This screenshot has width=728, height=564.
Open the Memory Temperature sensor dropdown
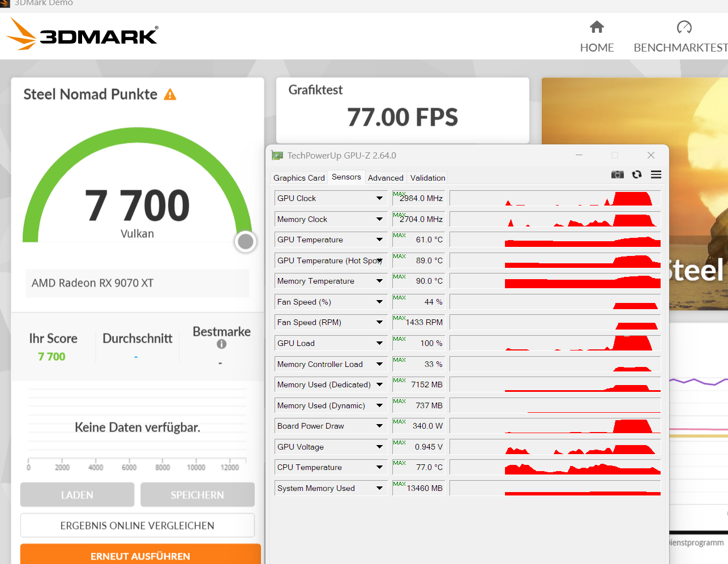pos(379,281)
